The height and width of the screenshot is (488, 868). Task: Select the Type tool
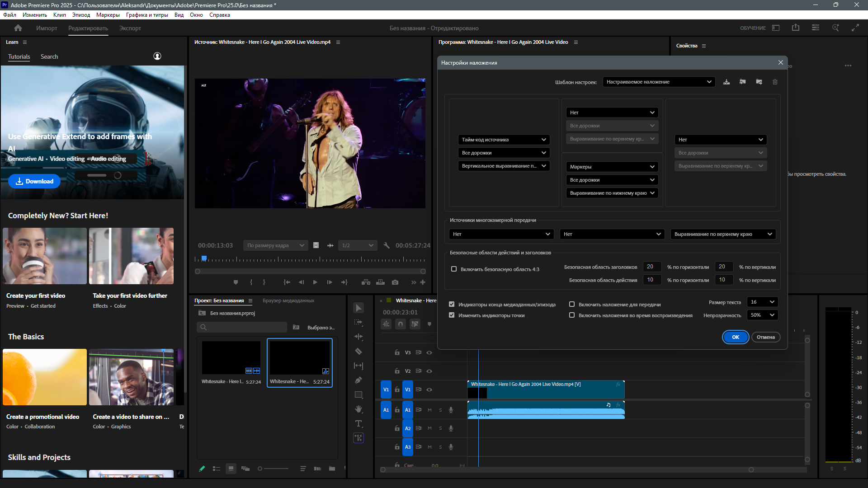point(359,424)
